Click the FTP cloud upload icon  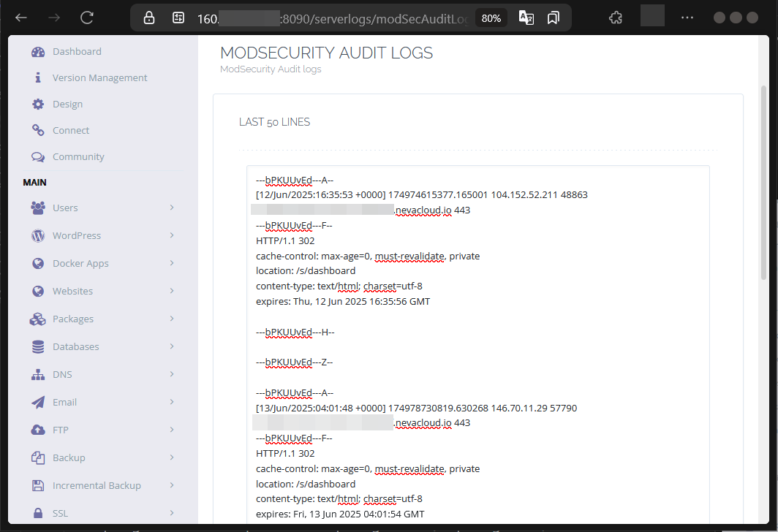(38, 430)
